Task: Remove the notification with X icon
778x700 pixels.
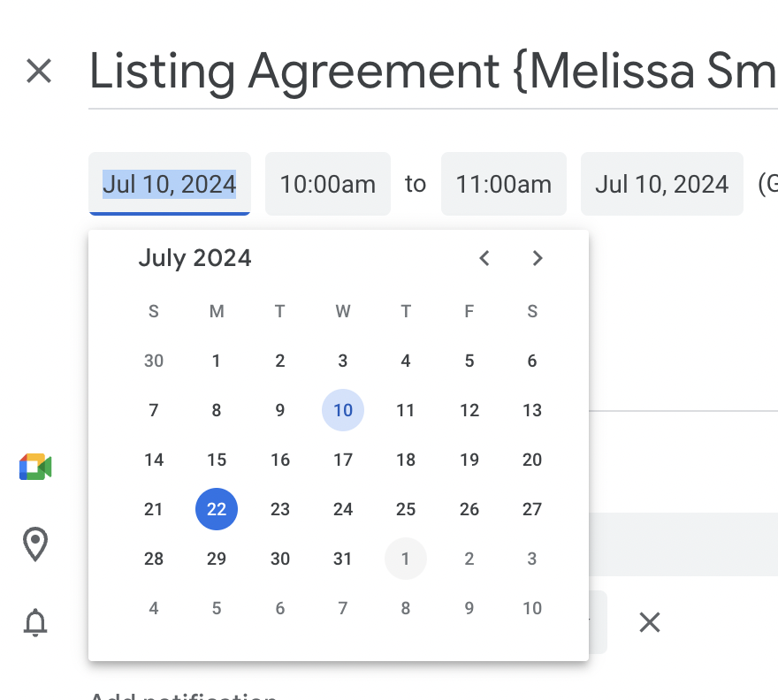Action: point(650,622)
